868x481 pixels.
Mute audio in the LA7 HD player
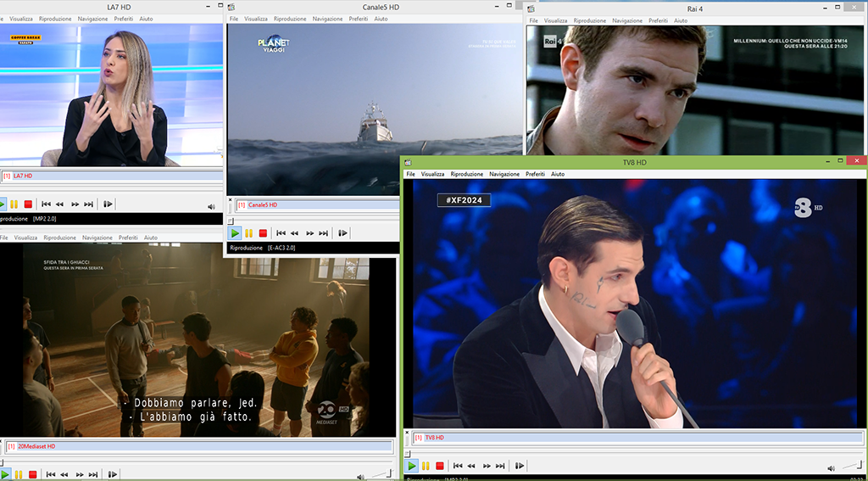click(x=211, y=207)
